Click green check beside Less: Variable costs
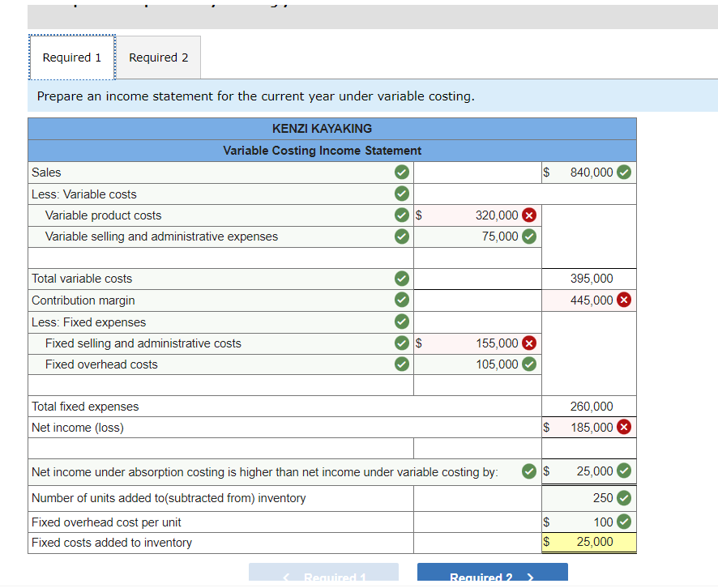Image resolution: width=718 pixels, height=588 pixels. point(402,194)
